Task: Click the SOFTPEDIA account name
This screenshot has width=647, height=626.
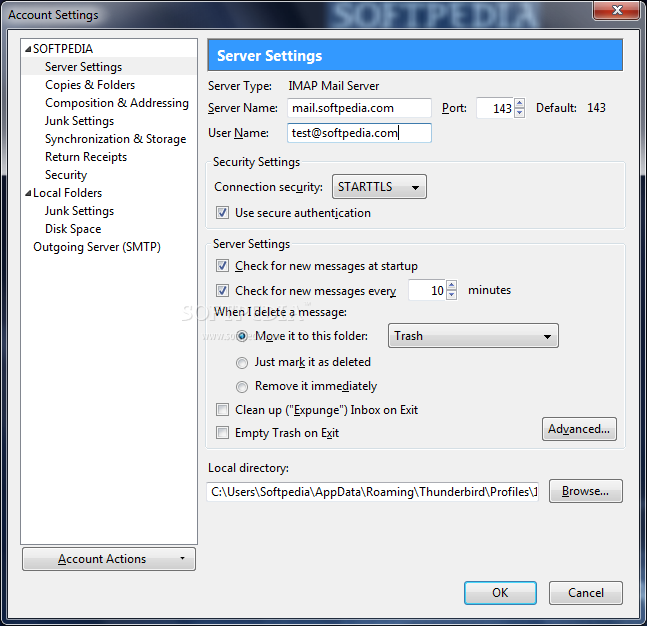Action: pyautogui.click(x=63, y=49)
